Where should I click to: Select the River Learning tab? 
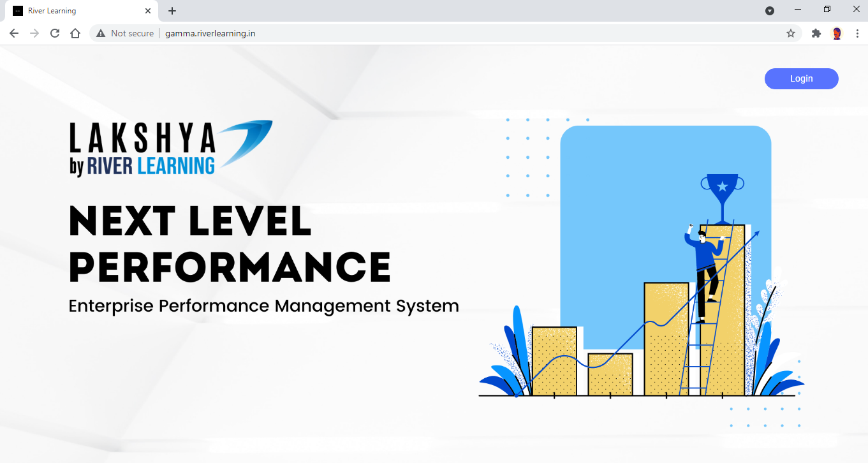click(77, 11)
